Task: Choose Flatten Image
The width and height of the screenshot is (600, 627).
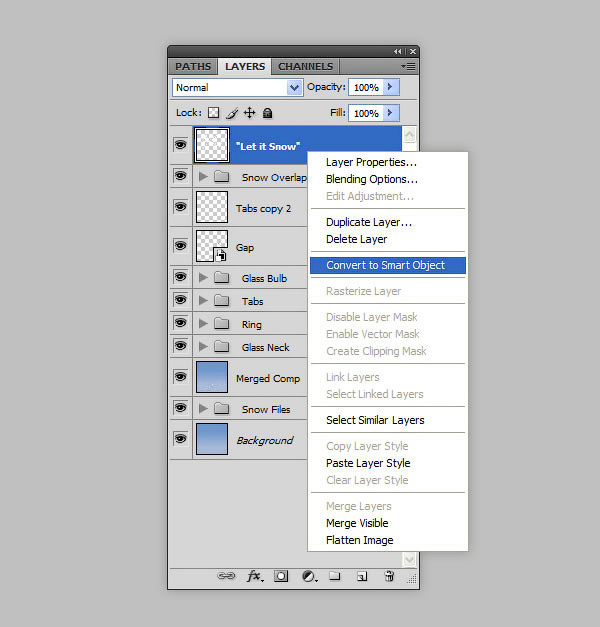Action: pyautogui.click(x=360, y=540)
